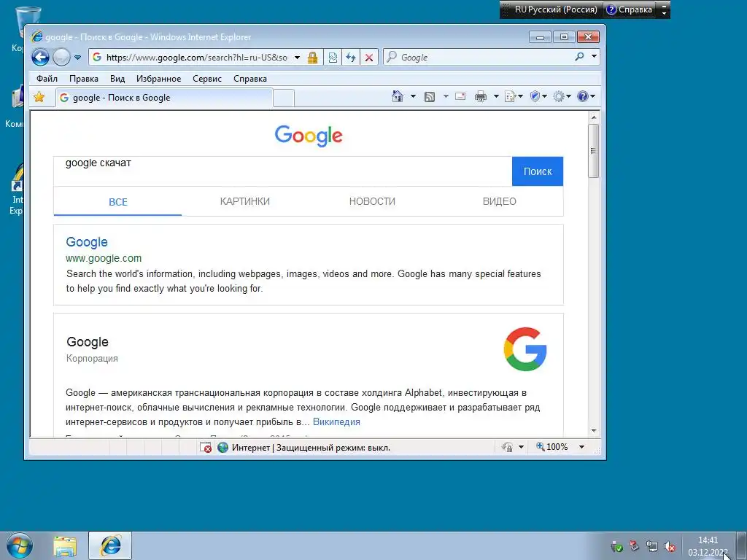Open the Tools gear menu icon
Screen dimensions: 747x560
pyautogui.click(x=562, y=97)
